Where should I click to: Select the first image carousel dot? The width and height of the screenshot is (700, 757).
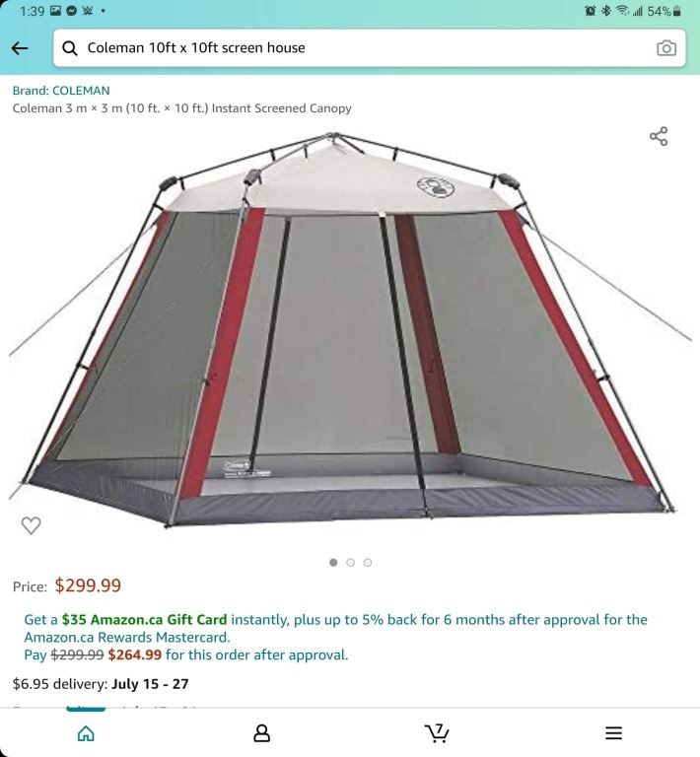333,563
